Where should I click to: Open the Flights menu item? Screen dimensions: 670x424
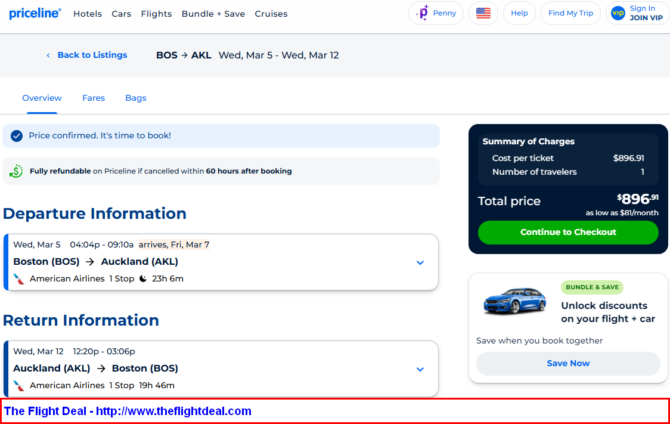click(x=156, y=14)
